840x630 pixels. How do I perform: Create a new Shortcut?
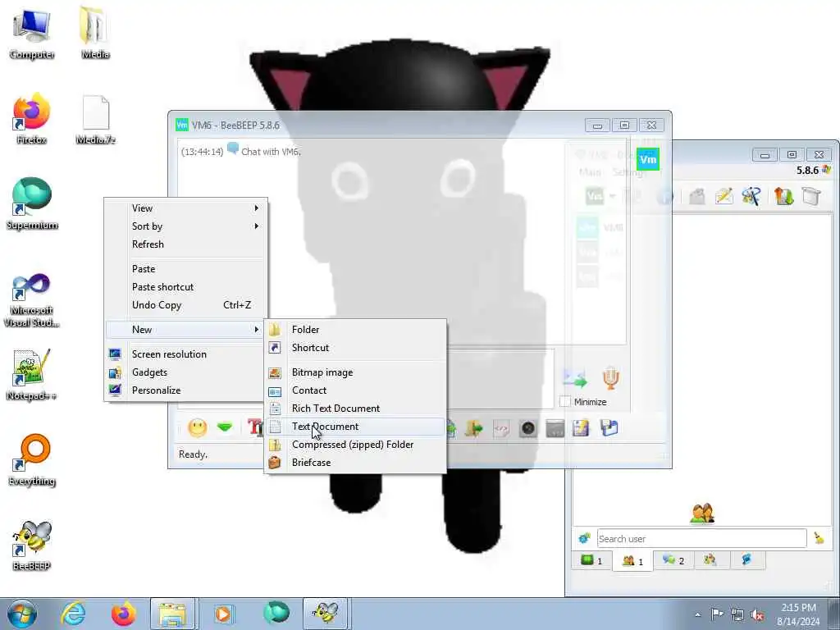point(355,348)
